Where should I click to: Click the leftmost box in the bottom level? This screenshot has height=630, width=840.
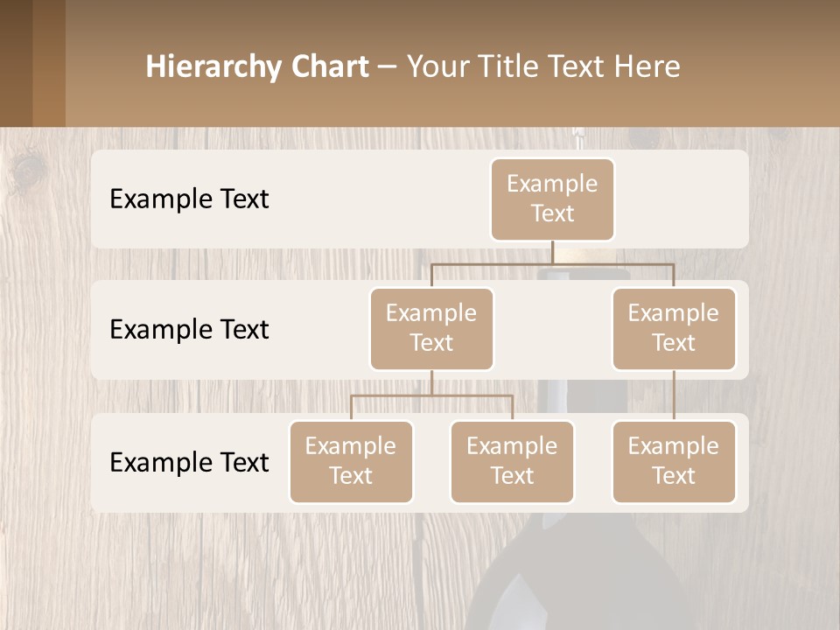351,461
